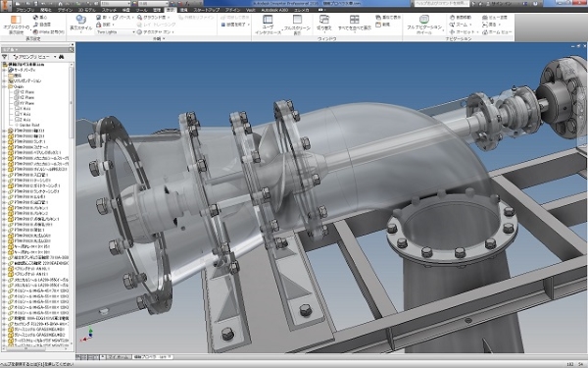588x368 pixels.
Task: Select the Pan (画面移動) hand tool
Action: click(x=461, y=18)
